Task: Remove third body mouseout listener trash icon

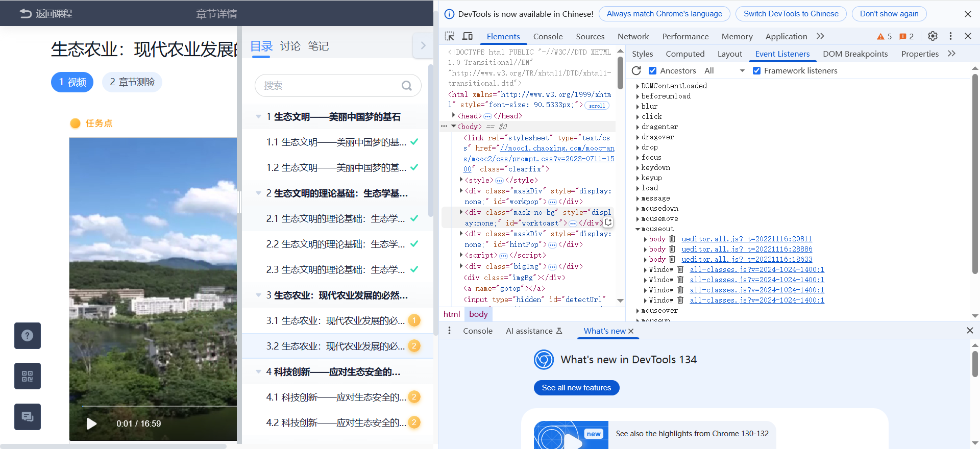Action: [672, 259]
